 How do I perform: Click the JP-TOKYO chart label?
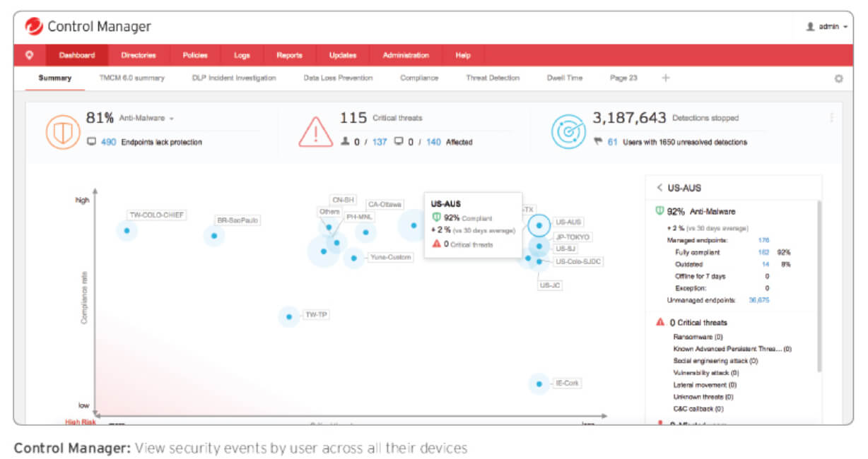click(x=573, y=237)
